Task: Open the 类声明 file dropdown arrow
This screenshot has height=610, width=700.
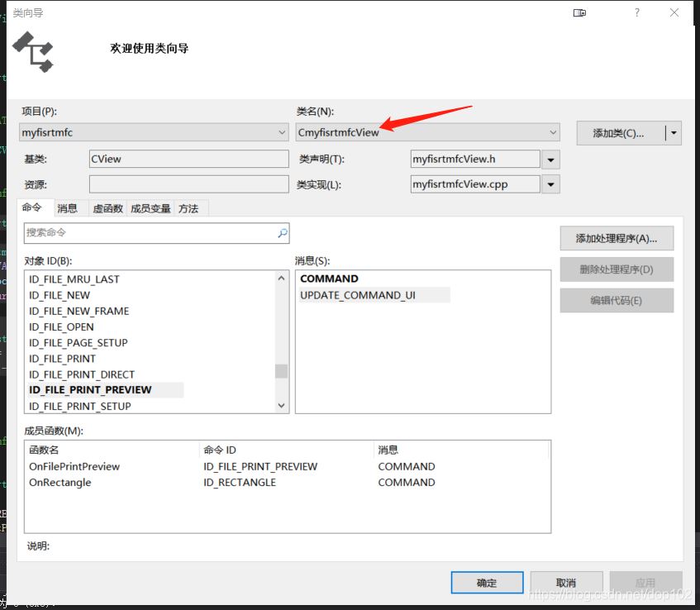Action: pos(551,160)
